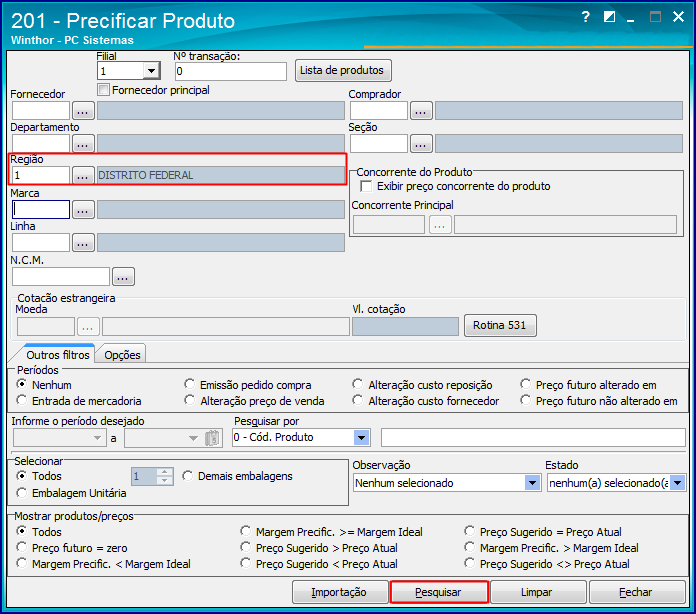
Task: Select Entrada de mercadoria radio option
Action: 21,400
